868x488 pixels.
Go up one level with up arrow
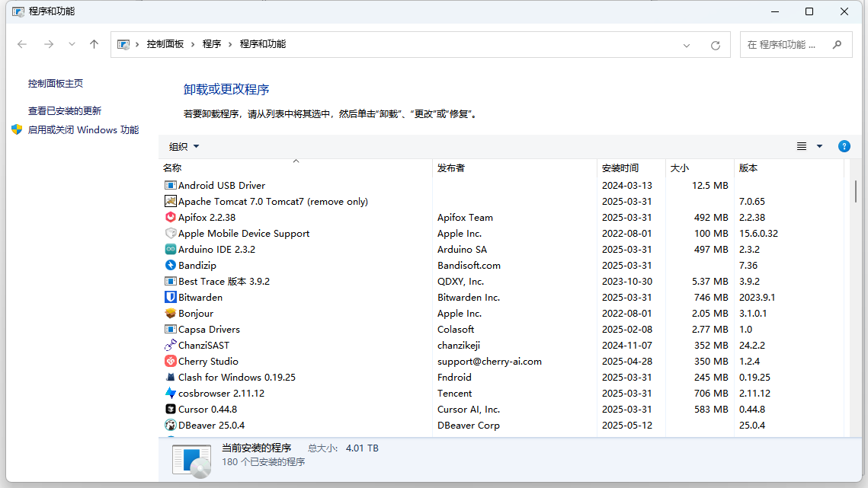(94, 44)
